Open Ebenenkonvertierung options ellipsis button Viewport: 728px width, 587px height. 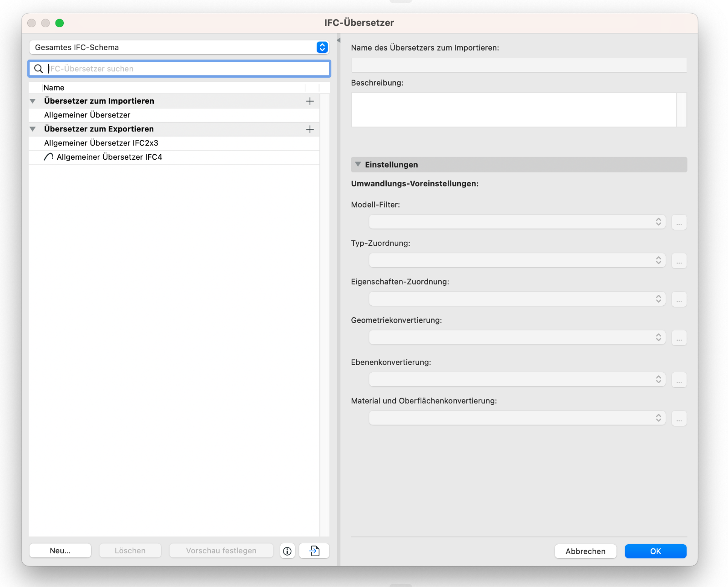pyautogui.click(x=679, y=380)
